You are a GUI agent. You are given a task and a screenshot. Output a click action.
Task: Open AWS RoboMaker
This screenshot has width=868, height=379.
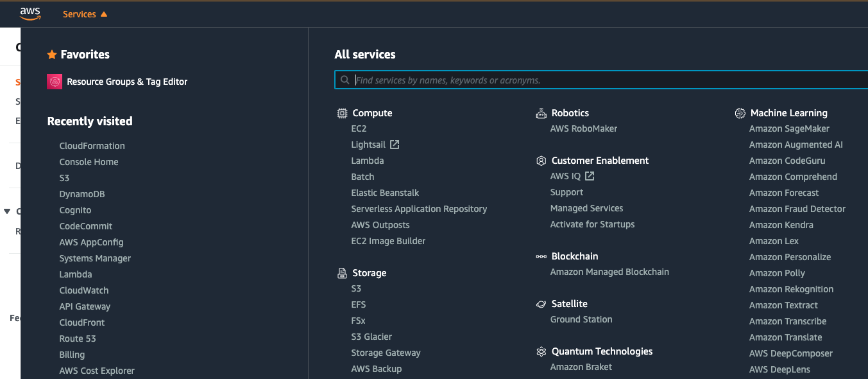pyautogui.click(x=584, y=128)
